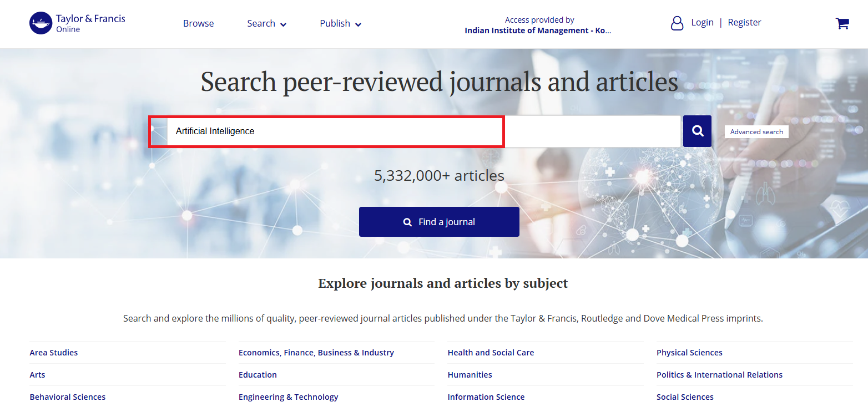Open the shopping cart icon
Image resolution: width=868 pixels, height=407 pixels.
(x=842, y=23)
